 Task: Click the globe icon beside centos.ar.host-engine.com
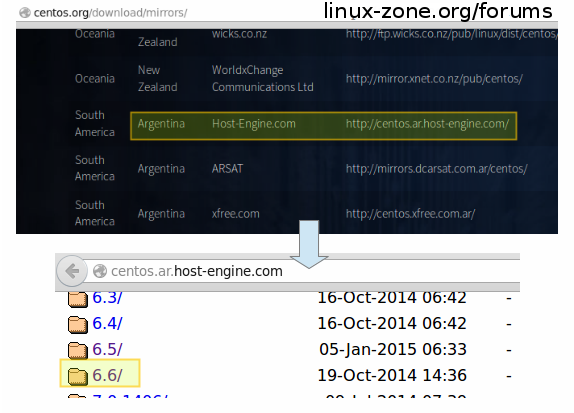(100, 271)
